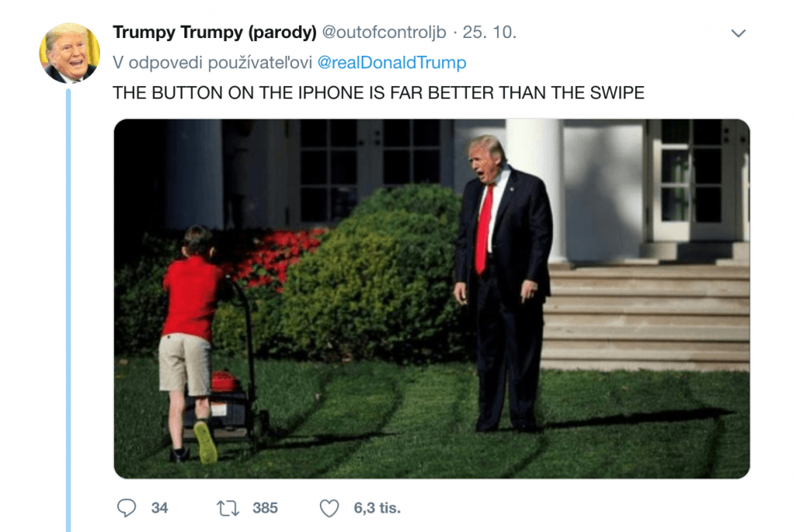Screen dimensions: 793x532
Task: Retweet using the retweet arrows icon
Action: [228, 508]
